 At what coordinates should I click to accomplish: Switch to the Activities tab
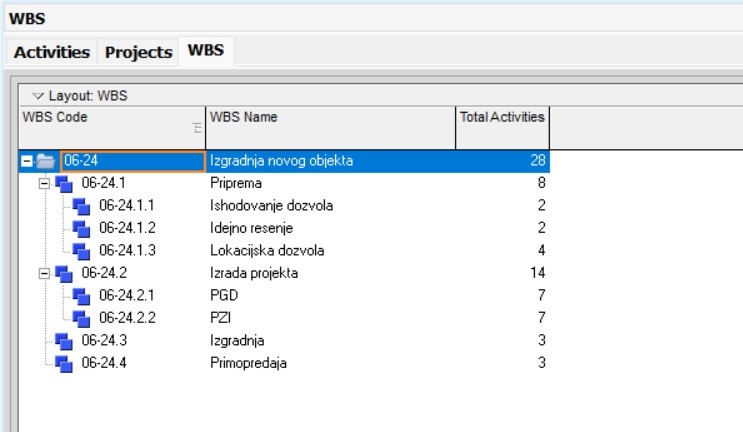click(x=51, y=52)
